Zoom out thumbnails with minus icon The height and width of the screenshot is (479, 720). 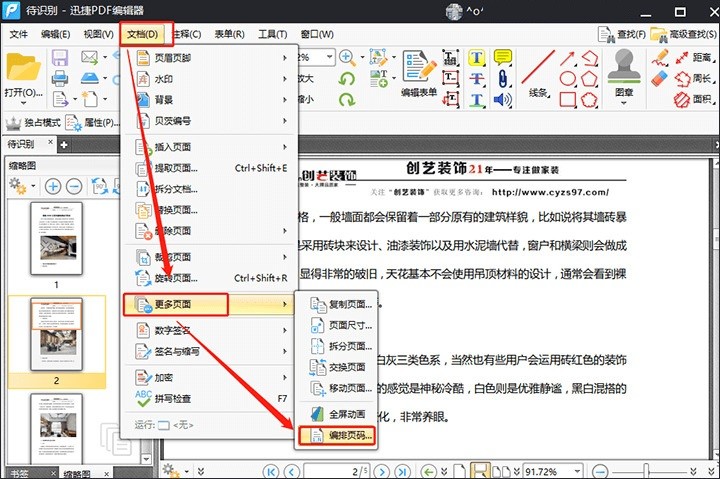74,186
